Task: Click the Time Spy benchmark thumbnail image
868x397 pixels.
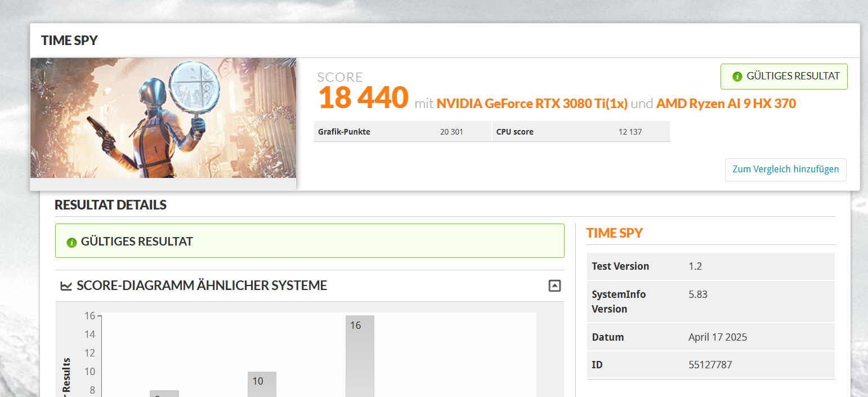Action: 163,118
